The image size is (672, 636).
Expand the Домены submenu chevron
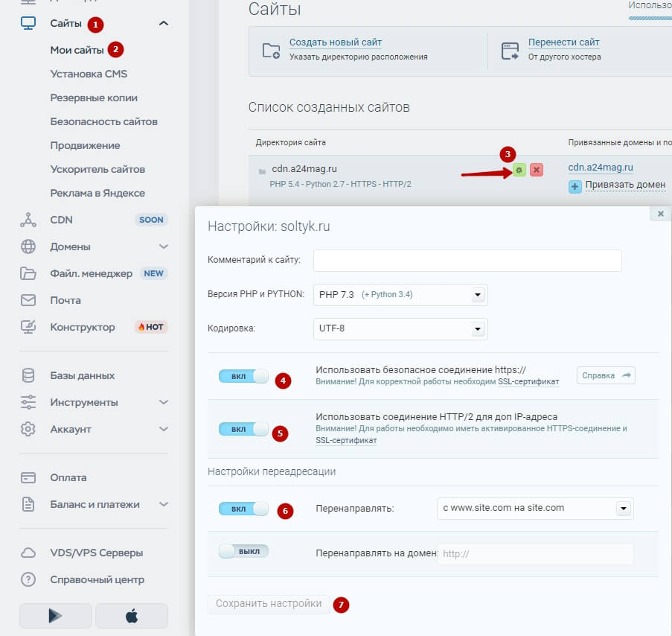[x=163, y=247]
